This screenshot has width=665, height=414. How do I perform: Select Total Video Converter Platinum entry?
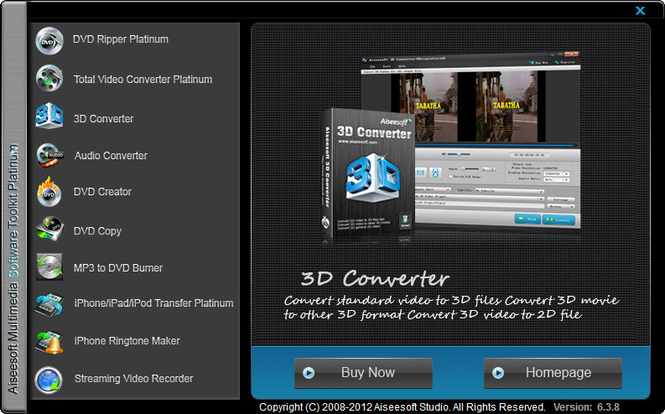pyautogui.click(x=143, y=79)
